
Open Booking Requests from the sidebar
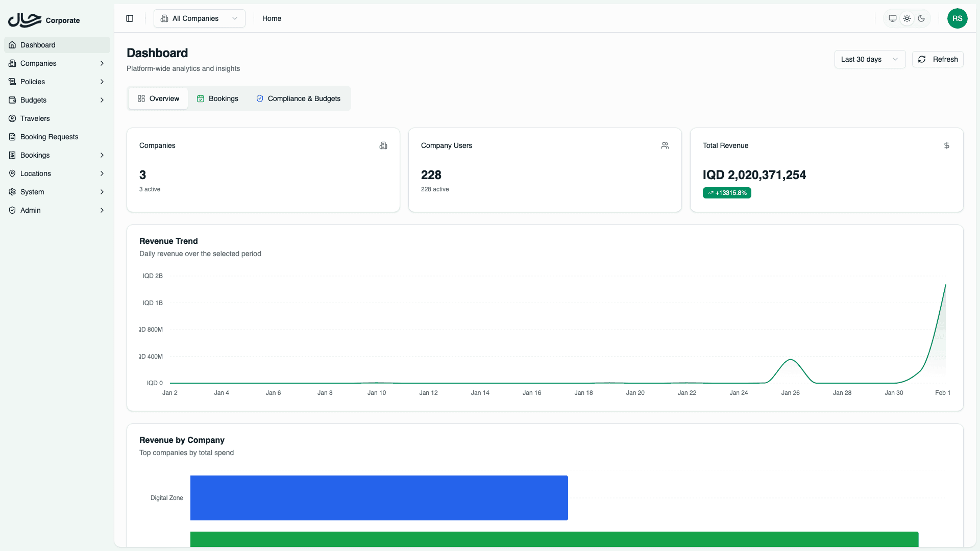click(x=49, y=137)
